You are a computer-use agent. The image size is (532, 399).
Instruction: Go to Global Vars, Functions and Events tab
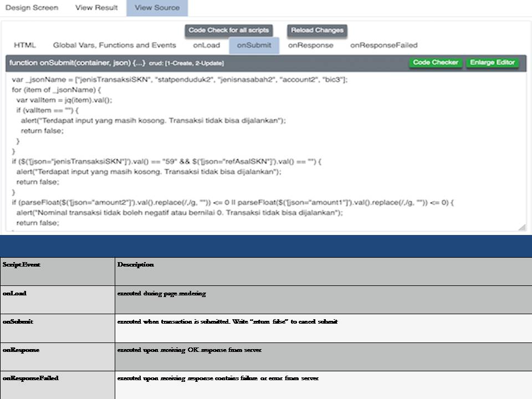coord(114,45)
